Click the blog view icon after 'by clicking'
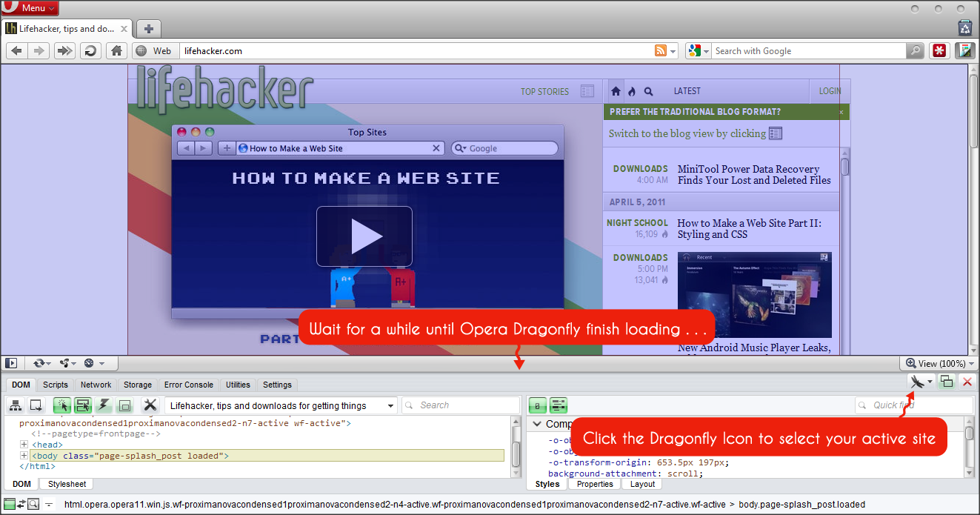This screenshot has height=515, width=980. [776, 133]
